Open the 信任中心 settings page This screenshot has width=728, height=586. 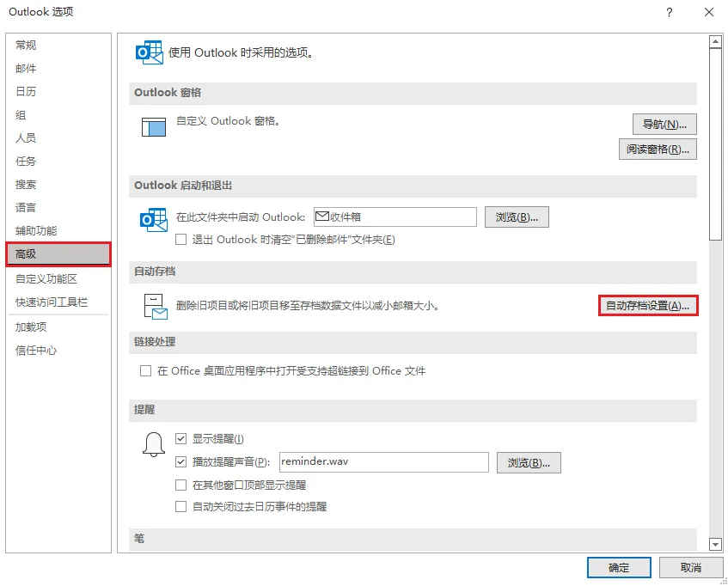pos(36,351)
